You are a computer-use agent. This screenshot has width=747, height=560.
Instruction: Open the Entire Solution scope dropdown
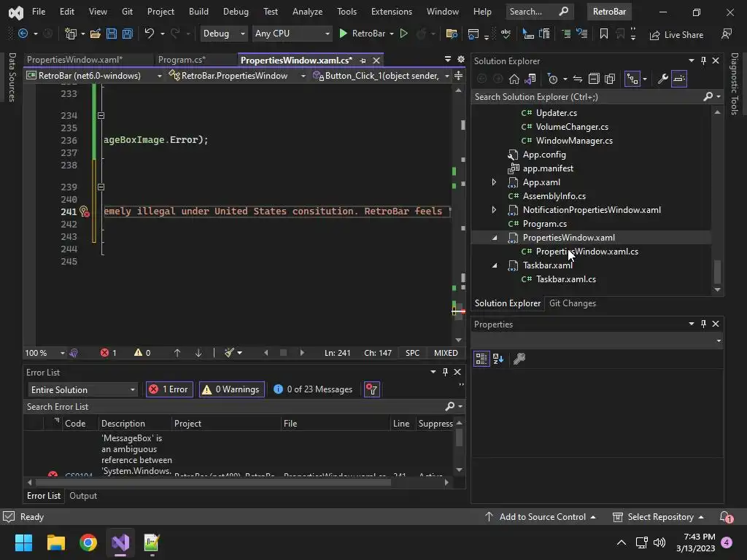click(x=82, y=389)
